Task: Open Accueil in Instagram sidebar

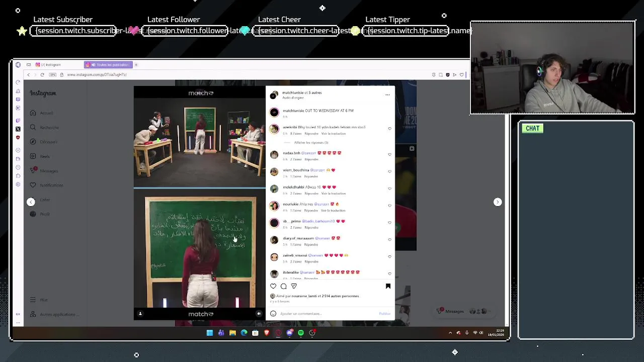Action: pyautogui.click(x=41, y=113)
